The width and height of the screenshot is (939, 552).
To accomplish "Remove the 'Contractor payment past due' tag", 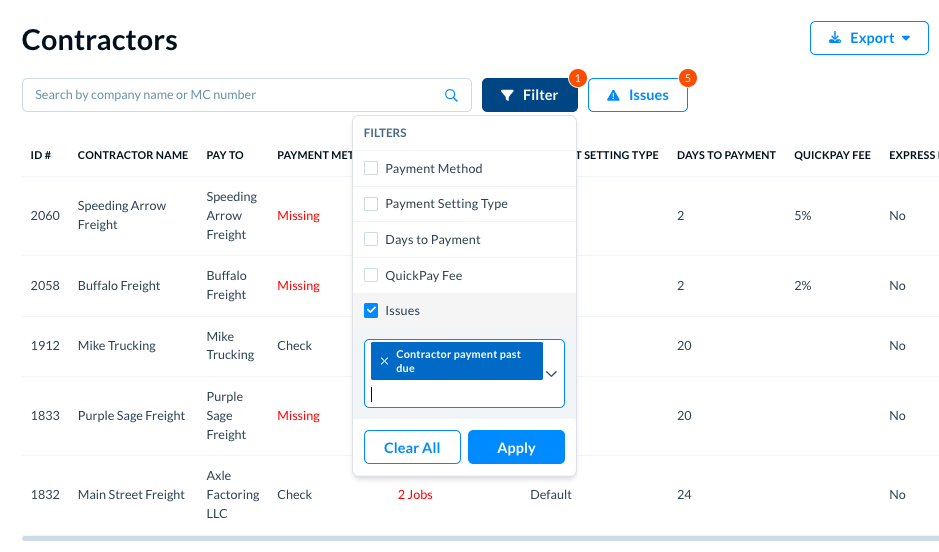I will (x=384, y=361).
